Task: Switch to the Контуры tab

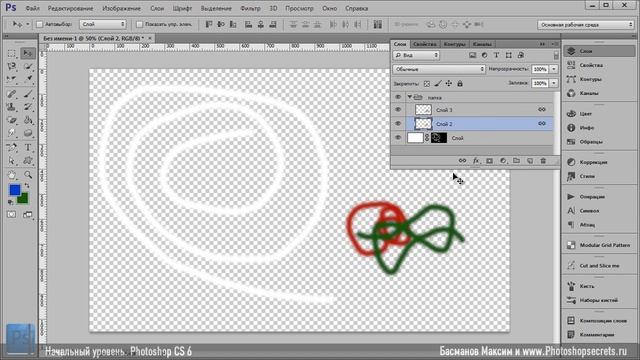Action: [454, 44]
